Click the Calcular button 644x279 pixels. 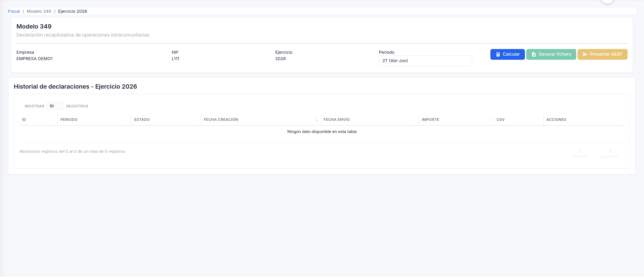tap(507, 54)
